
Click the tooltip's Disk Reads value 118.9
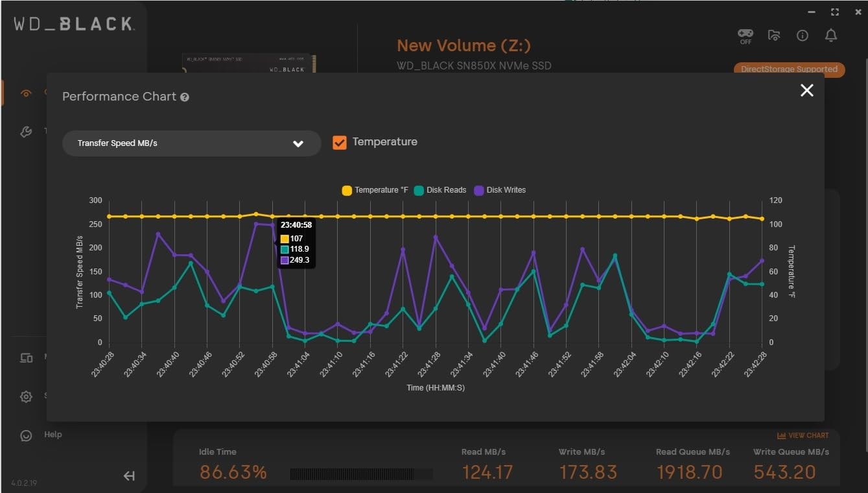click(x=299, y=249)
